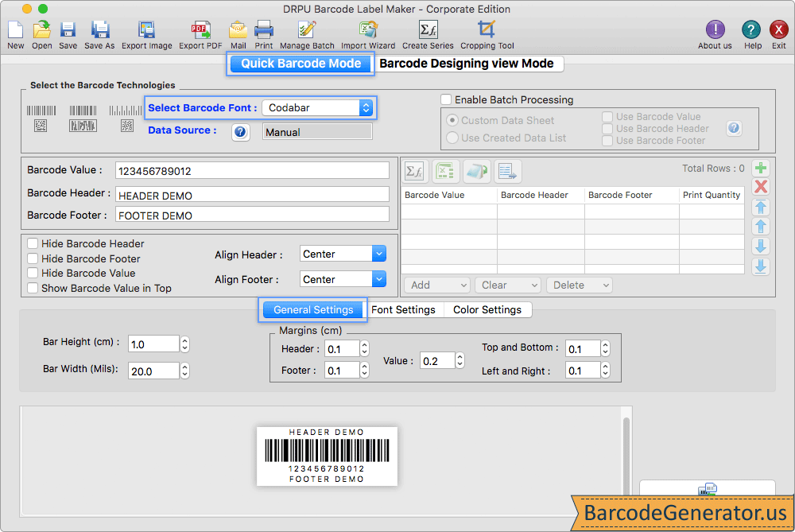795x532 pixels.
Task: Open the General Settings tab
Action: (x=312, y=310)
